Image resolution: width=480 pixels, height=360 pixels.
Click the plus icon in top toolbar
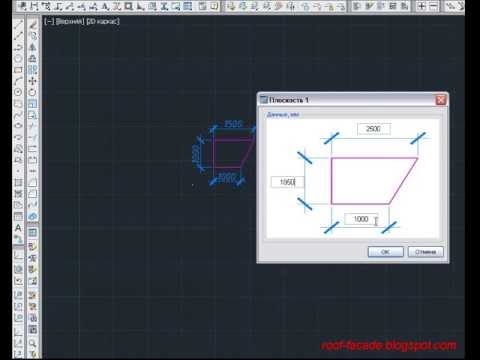tap(422, 6)
